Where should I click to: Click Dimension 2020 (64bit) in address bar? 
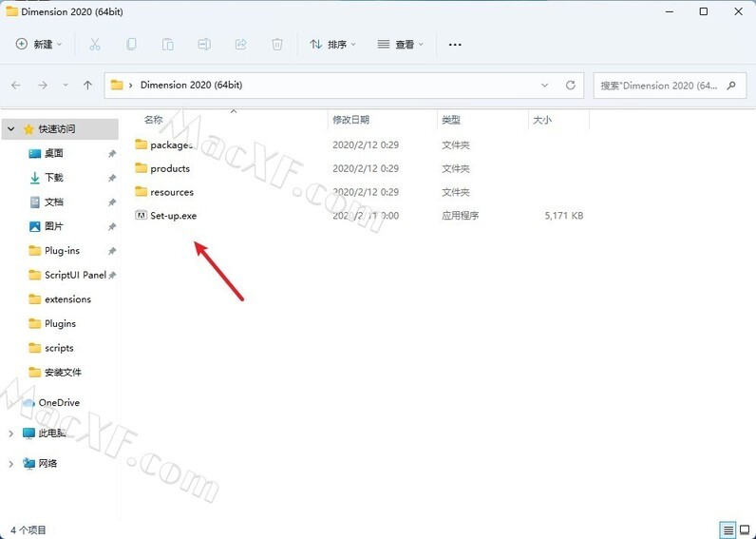[x=192, y=85]
